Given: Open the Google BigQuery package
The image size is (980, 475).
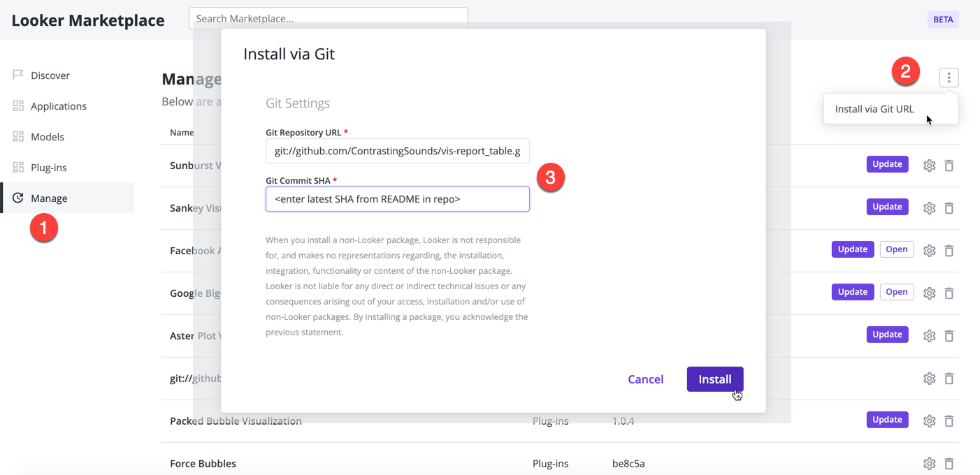Looking at the screenshot, I should (x=896, y=292).
